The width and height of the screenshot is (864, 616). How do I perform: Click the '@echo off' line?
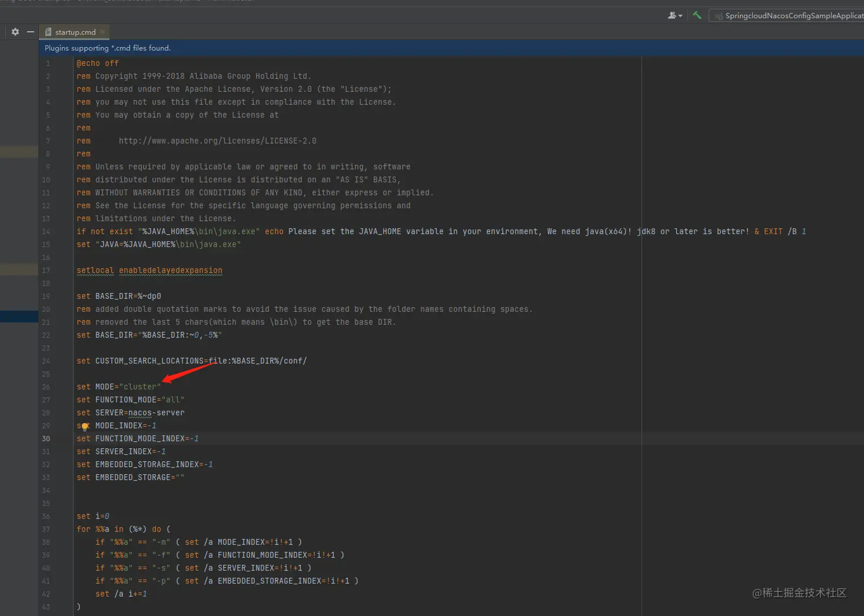[98, 64]
